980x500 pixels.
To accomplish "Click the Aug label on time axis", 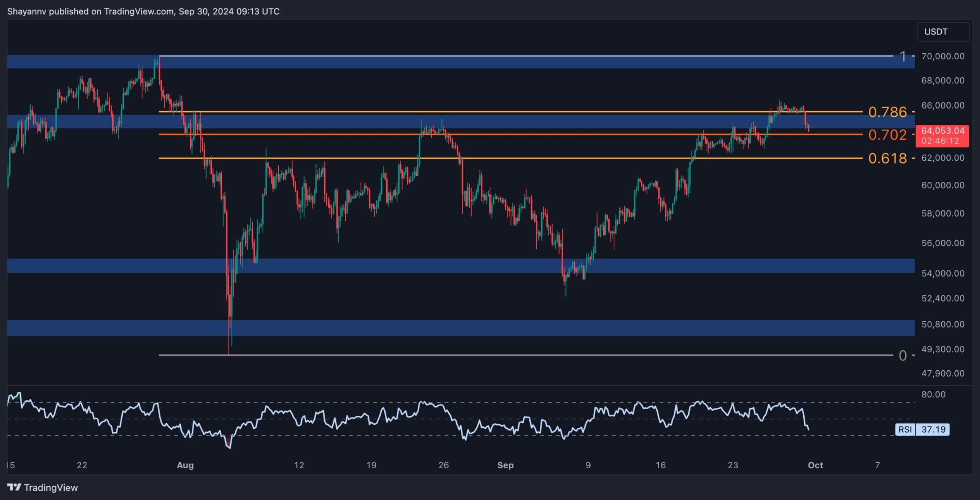I will point(185,465).
